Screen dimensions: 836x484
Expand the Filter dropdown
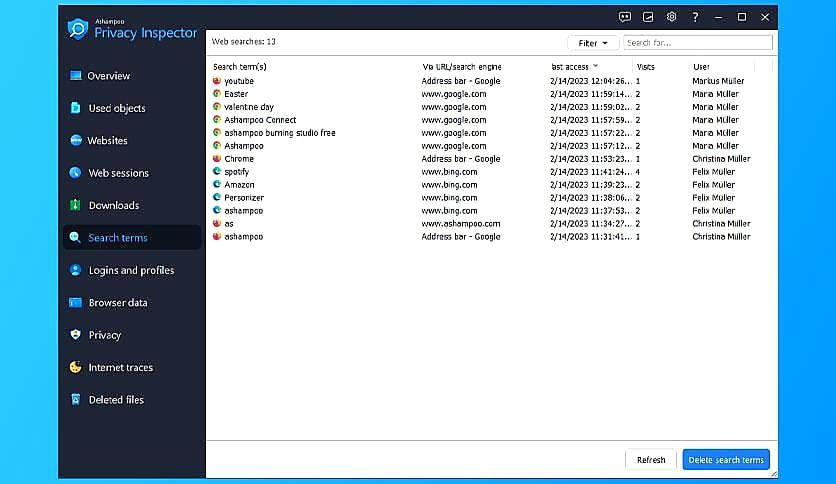point(593,43)
